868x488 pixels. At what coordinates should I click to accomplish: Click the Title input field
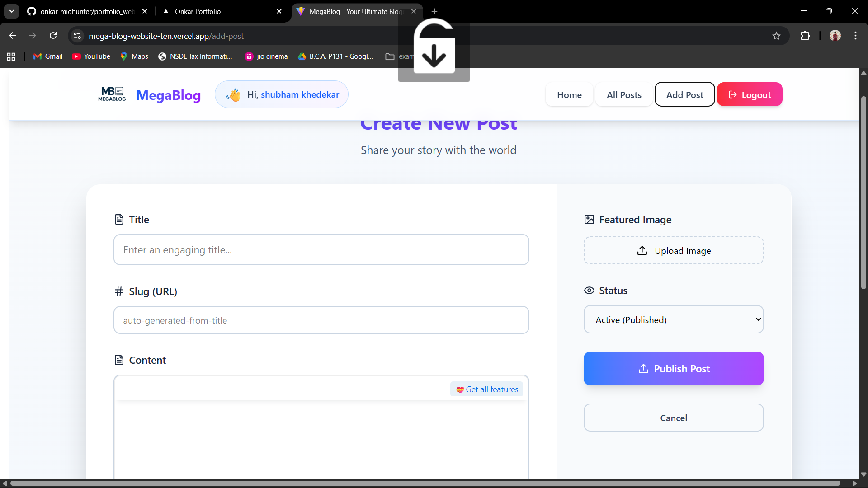(x=321, y=250)
